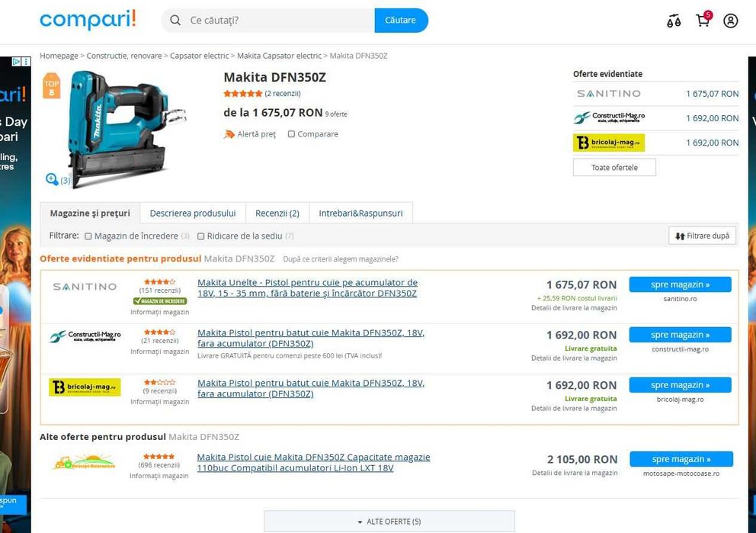Click spre magazin button for sanitino.ro
The image size is (756, 533).
680,284
